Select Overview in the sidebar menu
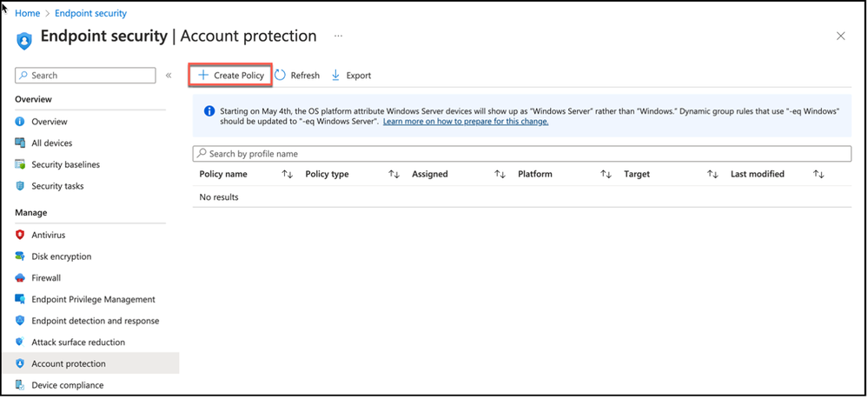The width and height of the screenshot is (868, 399). [x=50, y=122]
